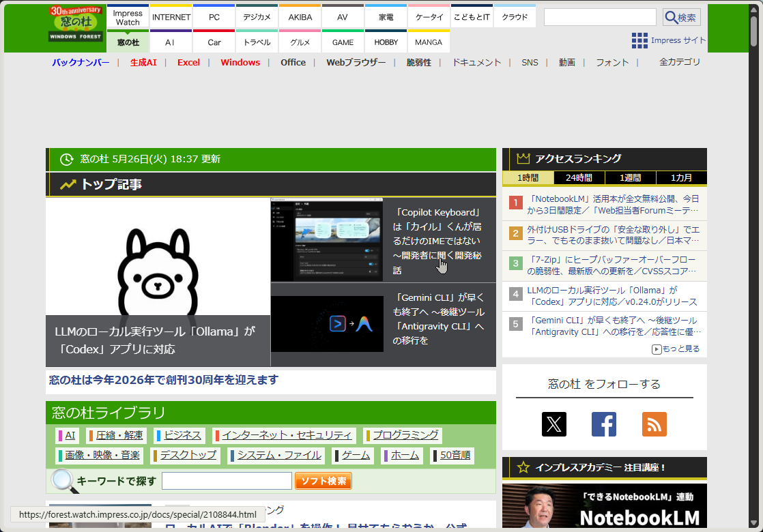This screenshot has width=763, height=532.
Task: Open rank 2 外付けUSBドライブ ranking article
Action: (x=613, y=235)
